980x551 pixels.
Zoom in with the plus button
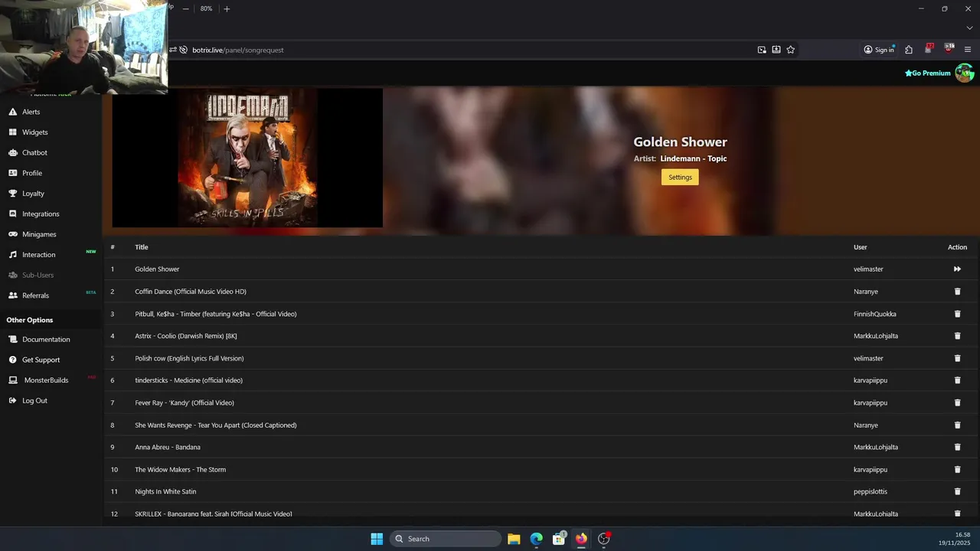(x=227, y=8)
